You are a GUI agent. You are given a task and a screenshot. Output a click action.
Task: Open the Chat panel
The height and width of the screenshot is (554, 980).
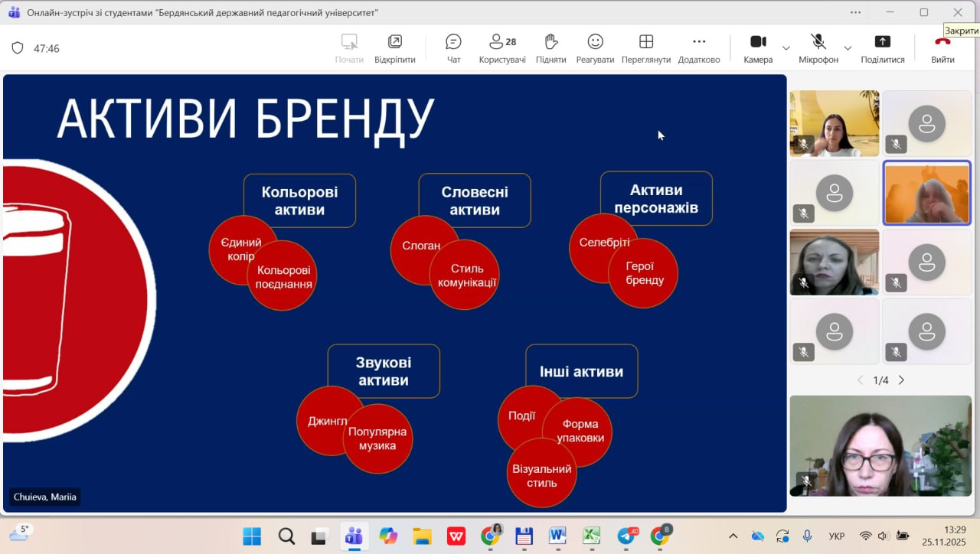tap(453, 48)
